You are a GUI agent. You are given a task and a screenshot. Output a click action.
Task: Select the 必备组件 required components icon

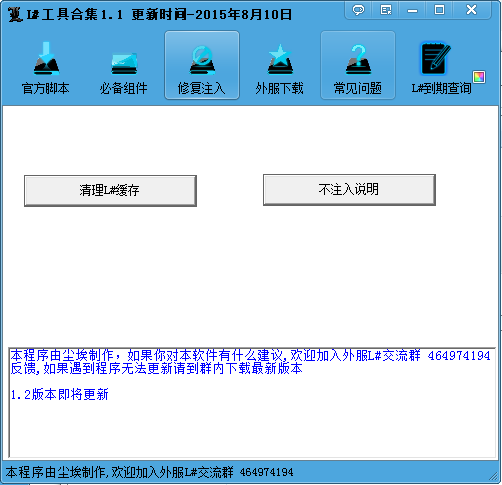coord(124,66)
